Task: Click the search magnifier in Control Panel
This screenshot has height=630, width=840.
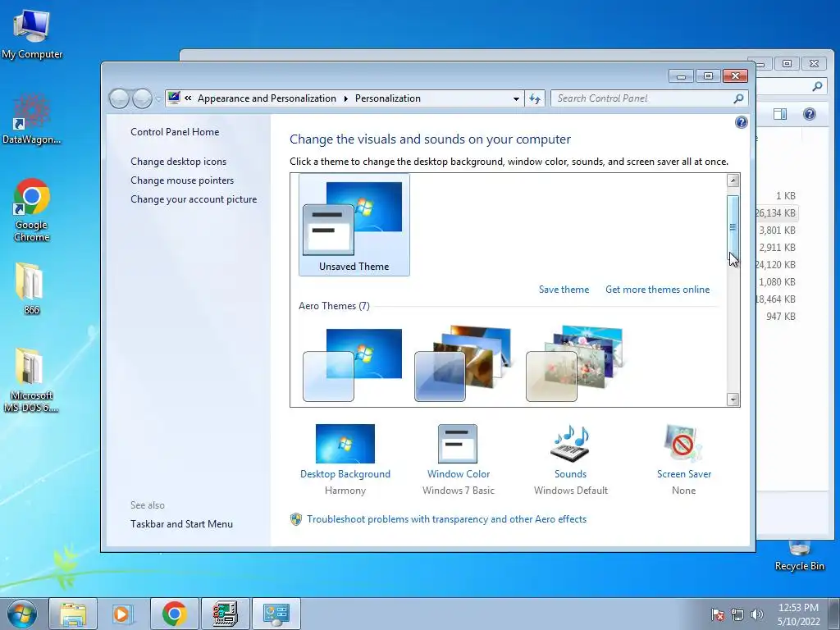Action: tap(738, 98)
